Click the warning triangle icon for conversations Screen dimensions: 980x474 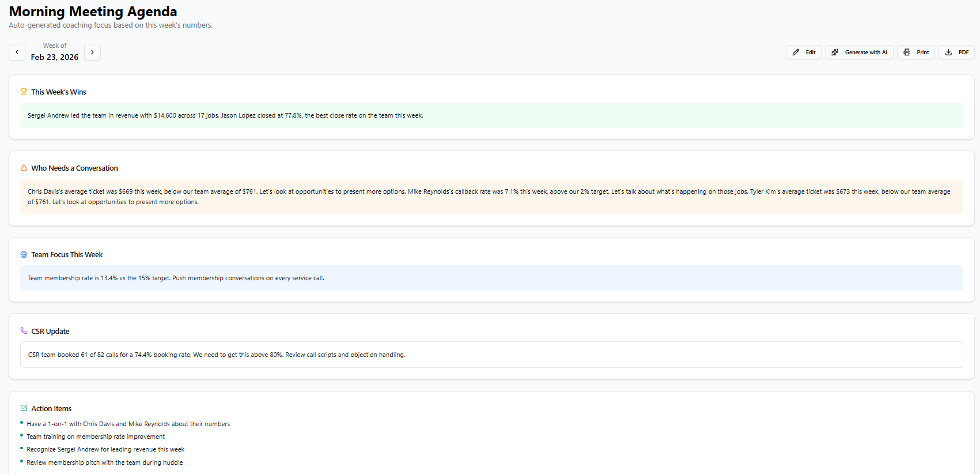(24, 168)
